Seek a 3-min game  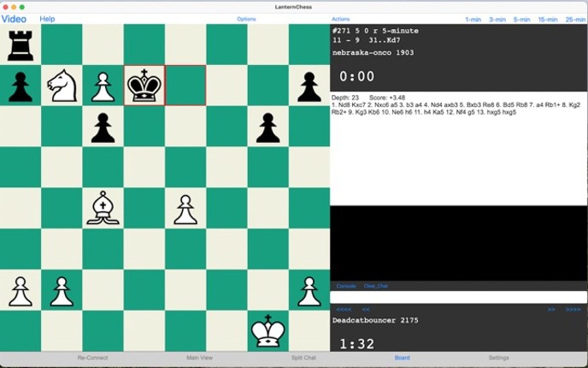pyautogui.click(x=497, y=20)
